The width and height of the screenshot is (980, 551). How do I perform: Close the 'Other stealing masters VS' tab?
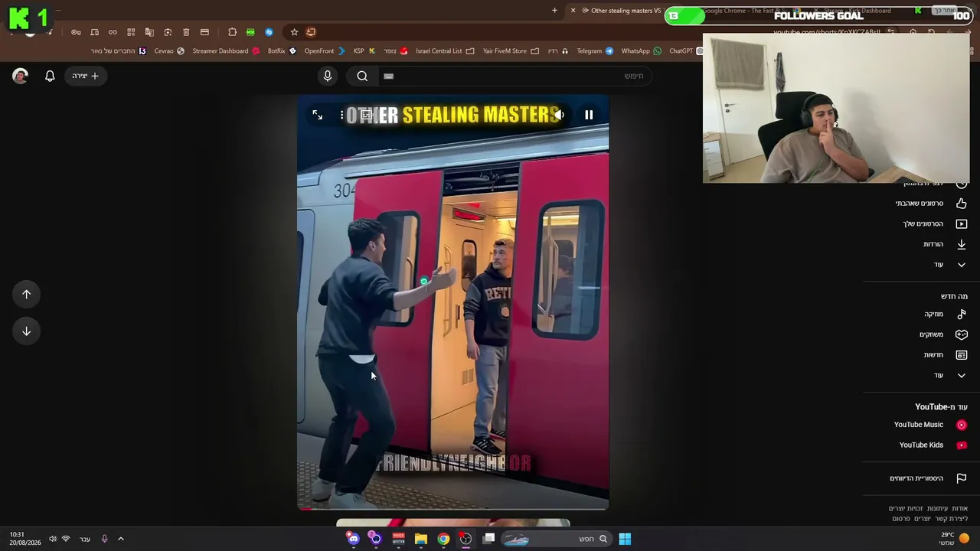click(x=573, y=11)
